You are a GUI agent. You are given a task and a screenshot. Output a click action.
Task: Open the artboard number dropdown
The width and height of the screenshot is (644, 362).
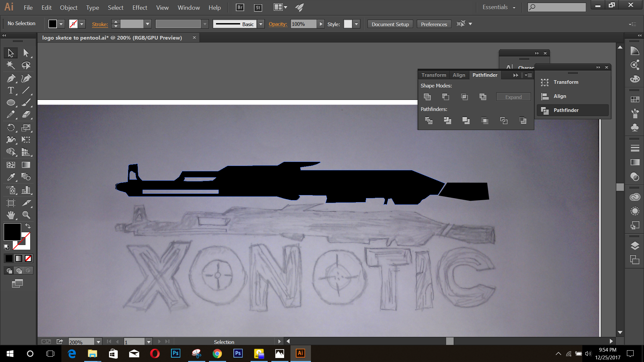(149, 342)
